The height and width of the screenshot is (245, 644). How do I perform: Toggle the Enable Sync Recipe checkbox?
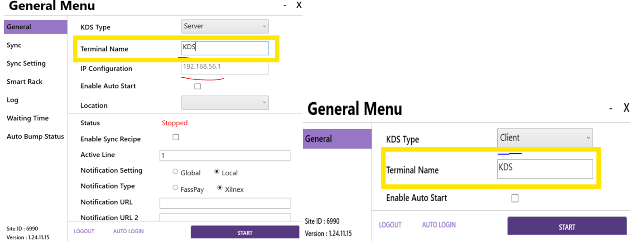[176, 137]
